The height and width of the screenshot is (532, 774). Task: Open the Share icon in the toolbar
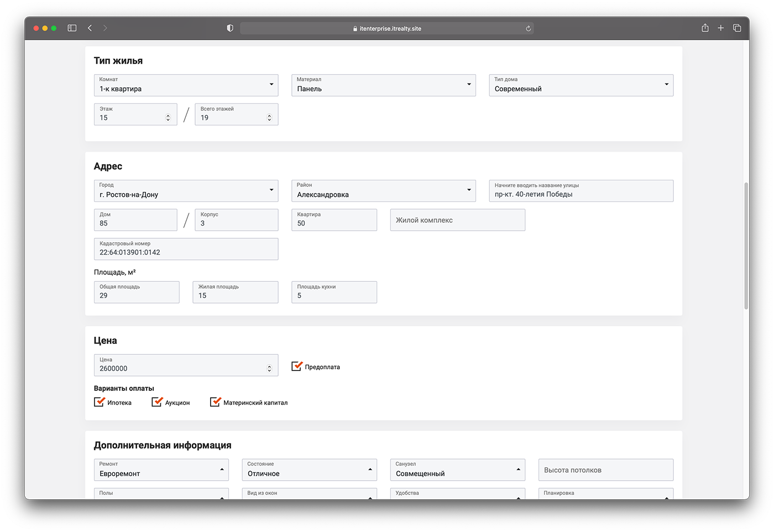click(705, 28)
